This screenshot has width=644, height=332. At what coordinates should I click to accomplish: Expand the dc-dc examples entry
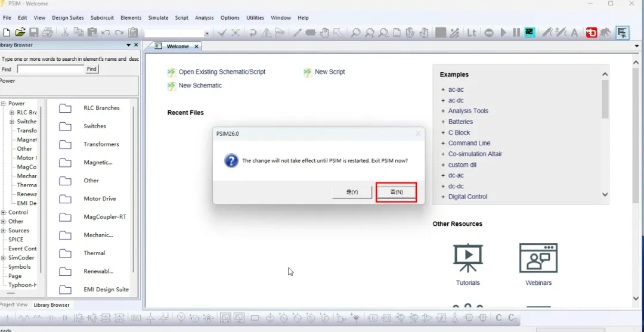point(443,187)
